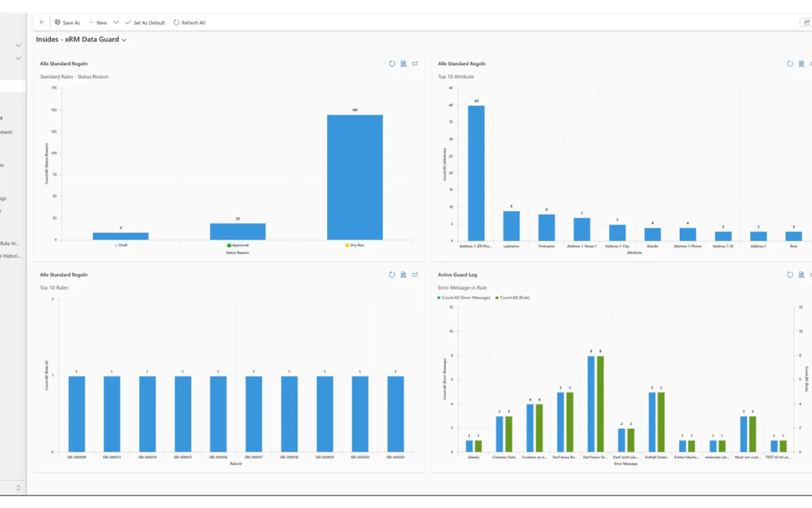
Task: Click Set As Default
Action: (x=145, y=23)
